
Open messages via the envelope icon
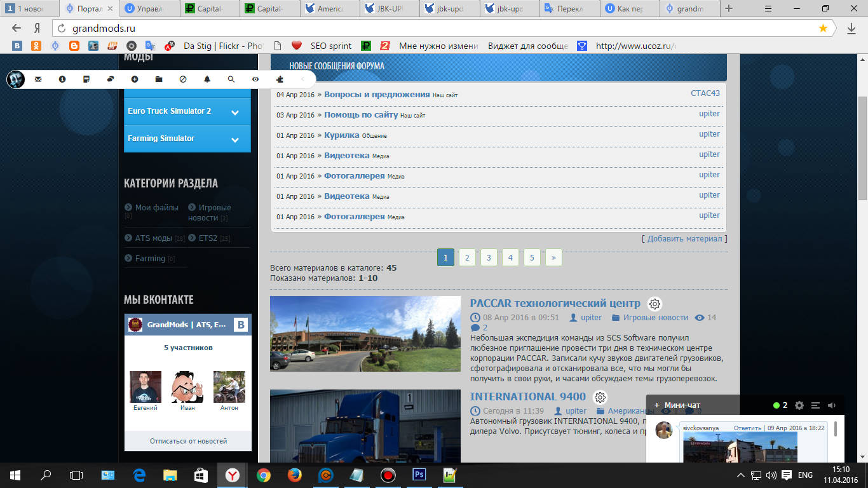[x=38, y=79]
